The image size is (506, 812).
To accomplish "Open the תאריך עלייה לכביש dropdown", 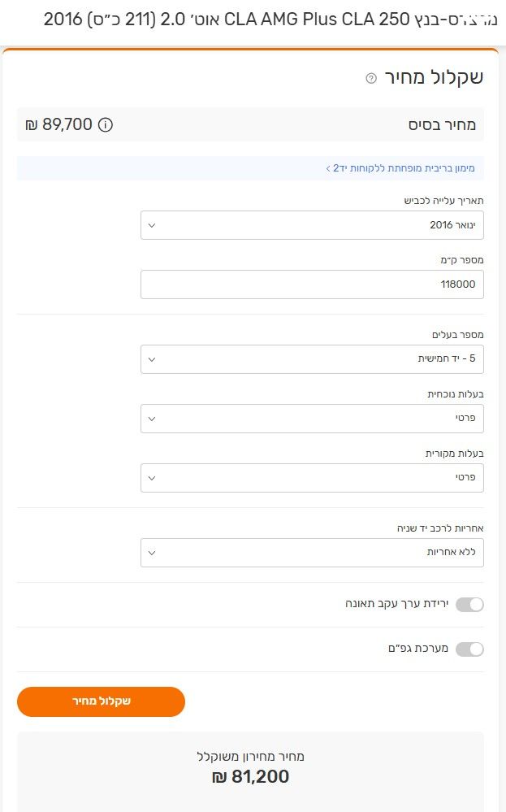I will (x=313, y=225).
